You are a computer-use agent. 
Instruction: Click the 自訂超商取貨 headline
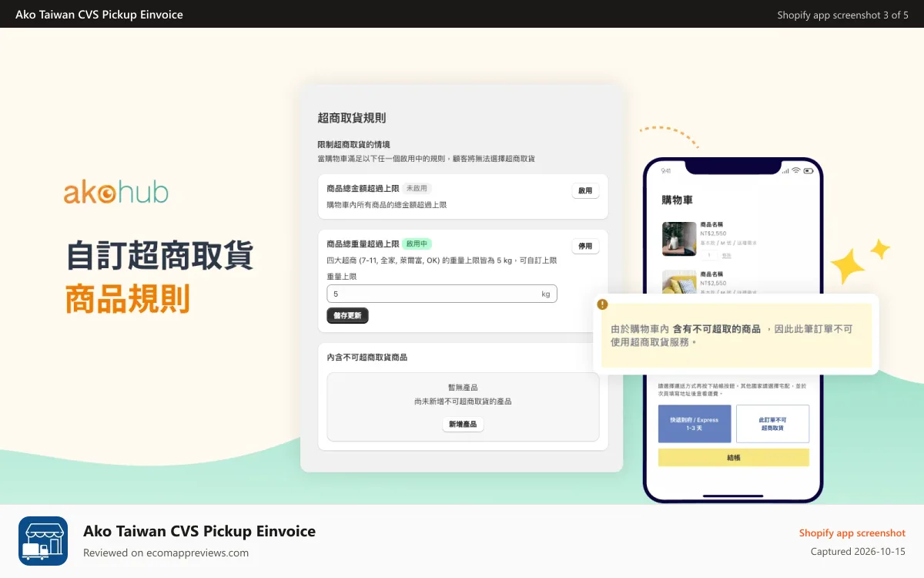tap(159, 256)
